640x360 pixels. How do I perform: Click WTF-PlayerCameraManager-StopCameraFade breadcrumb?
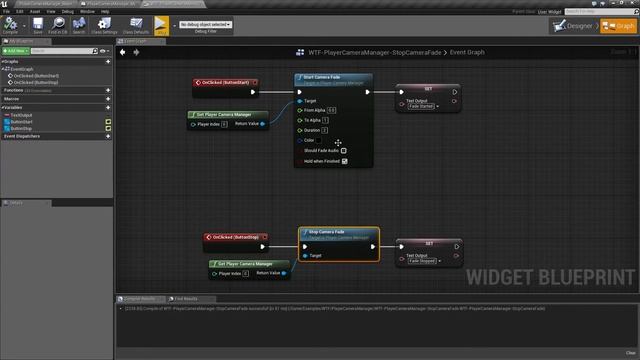pos(375,52)
